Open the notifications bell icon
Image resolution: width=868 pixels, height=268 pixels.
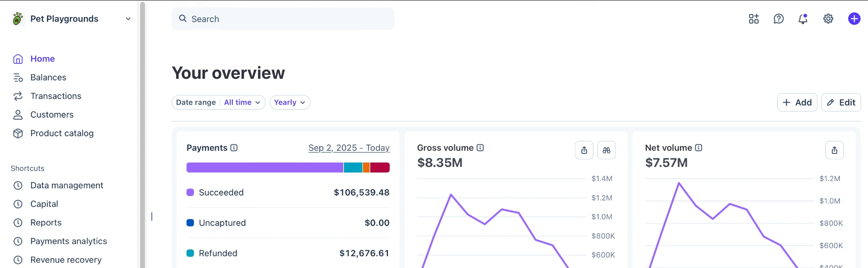pos(803,19)
